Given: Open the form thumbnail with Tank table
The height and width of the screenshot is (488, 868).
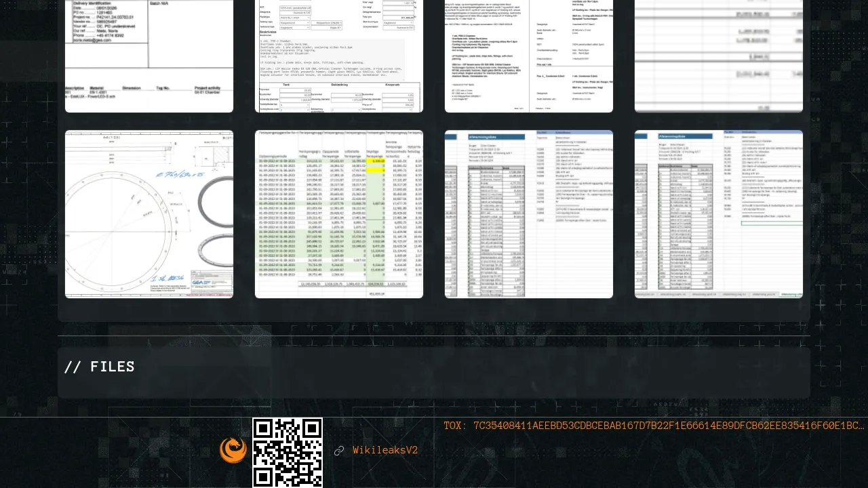Looking at the screenshot, I should (339, 56).
